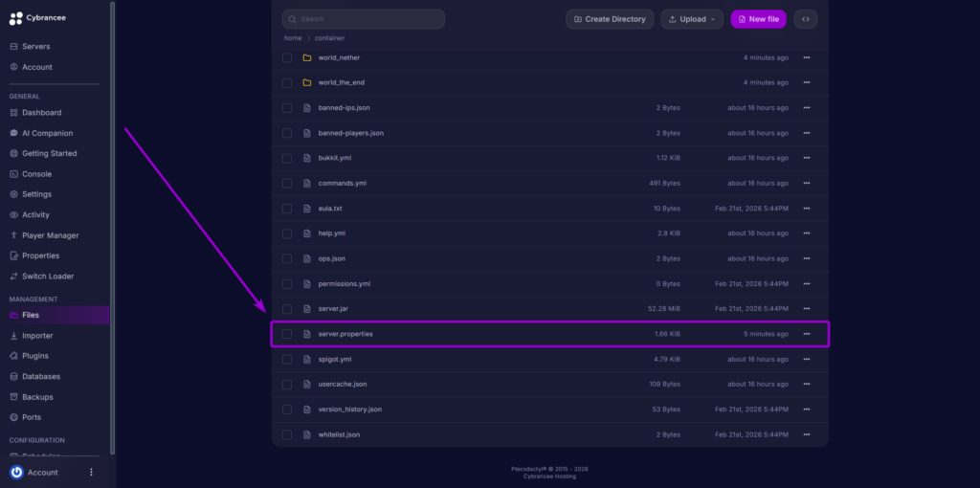Click the Create Directory button
This screenshot has height=488, width=980.
(x=610, y=19)
